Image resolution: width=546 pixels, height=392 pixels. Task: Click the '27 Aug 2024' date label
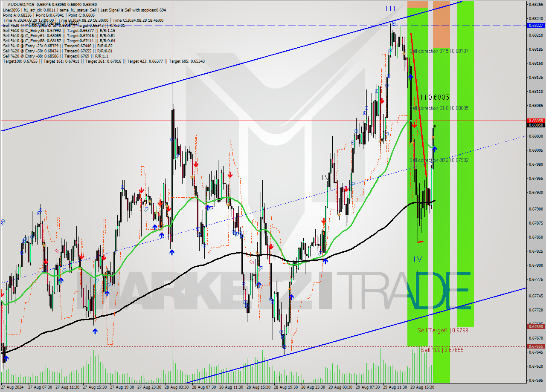pyautogui.click(x=12, y=387)
